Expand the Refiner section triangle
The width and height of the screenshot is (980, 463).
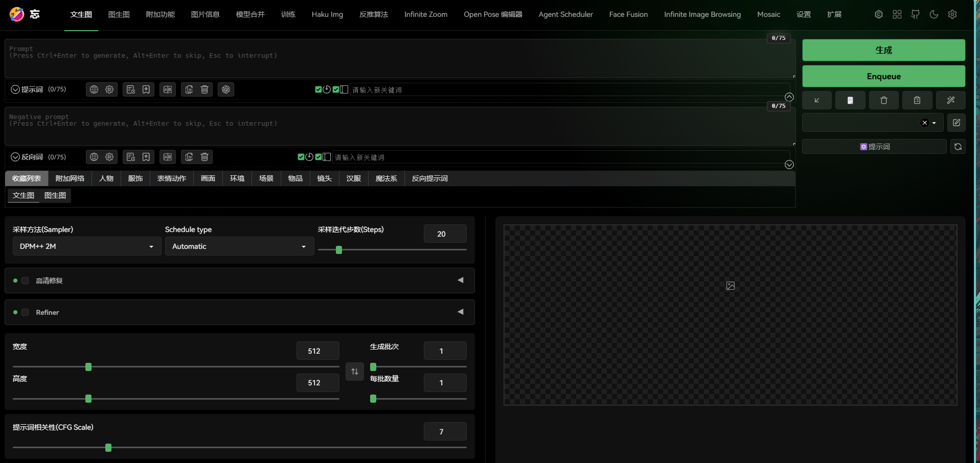461,312
